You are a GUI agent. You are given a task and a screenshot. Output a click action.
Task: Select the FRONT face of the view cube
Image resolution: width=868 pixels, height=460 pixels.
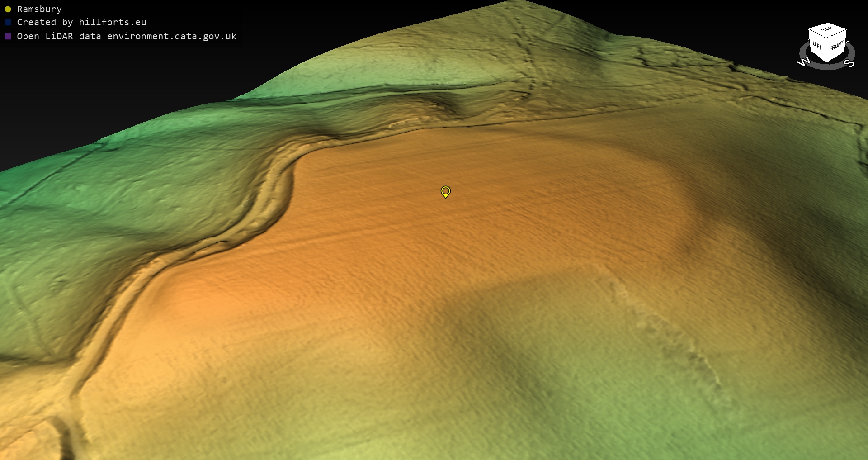[836, 46]
